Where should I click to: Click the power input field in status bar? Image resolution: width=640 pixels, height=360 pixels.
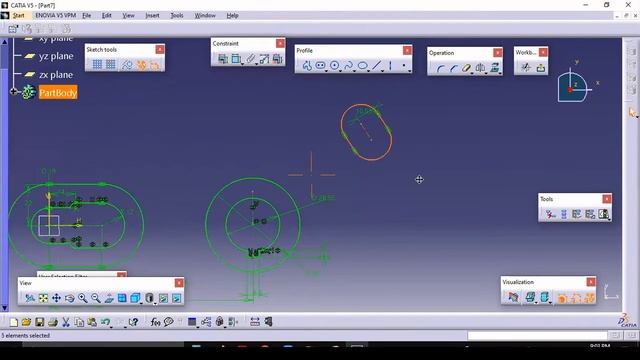tap(538, 336)
